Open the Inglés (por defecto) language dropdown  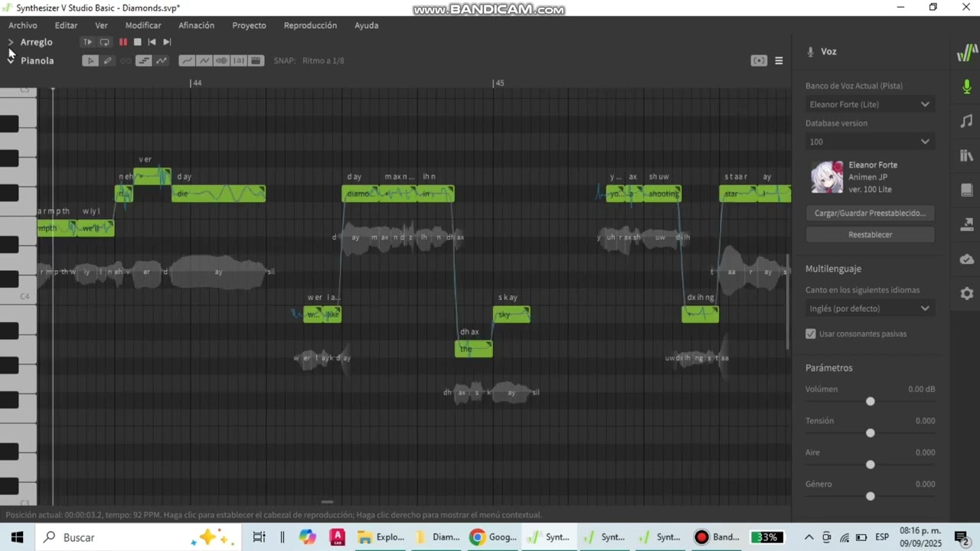[870, 308]
